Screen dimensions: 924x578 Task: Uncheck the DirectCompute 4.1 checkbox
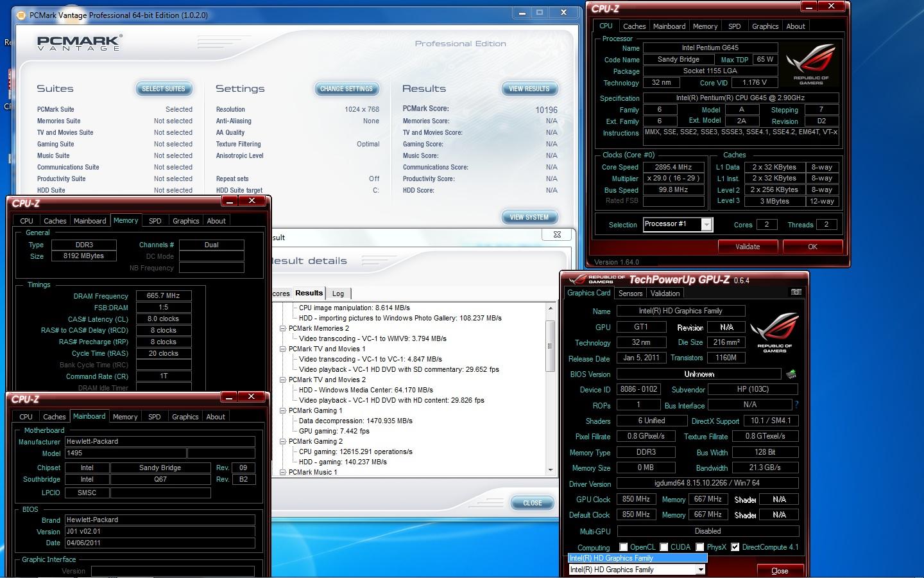[x=735, y=547]
